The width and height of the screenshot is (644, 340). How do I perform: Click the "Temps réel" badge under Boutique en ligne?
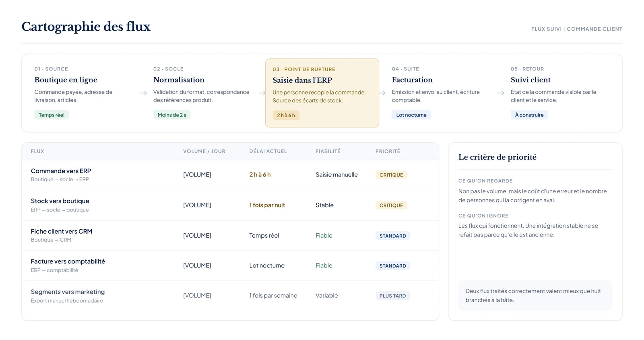click(52, 115)
